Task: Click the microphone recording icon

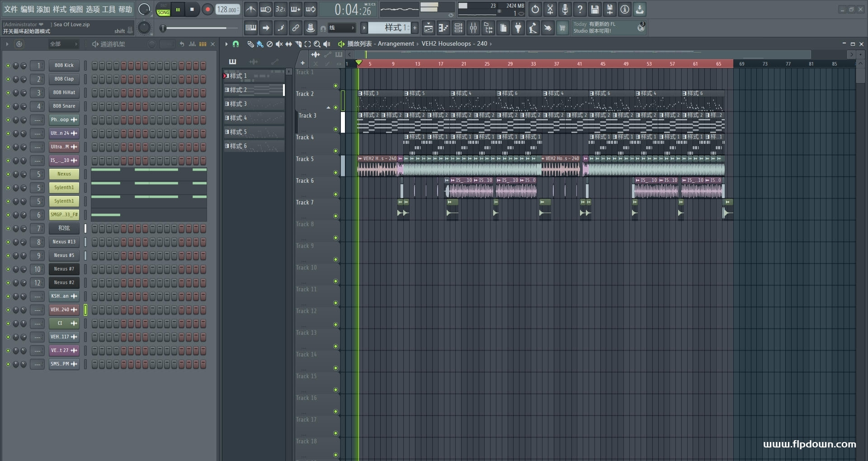Action: tap(565, 9)
